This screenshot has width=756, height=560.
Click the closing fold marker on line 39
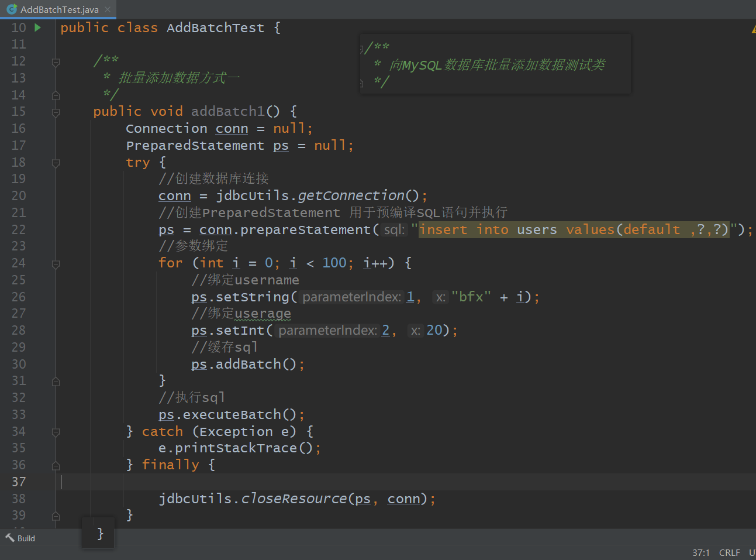56,516
